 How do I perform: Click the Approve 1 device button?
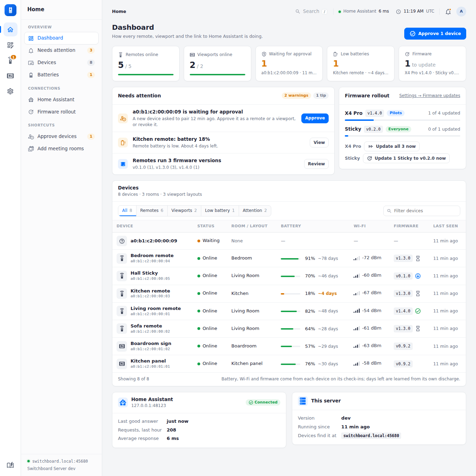click(435, 34)
